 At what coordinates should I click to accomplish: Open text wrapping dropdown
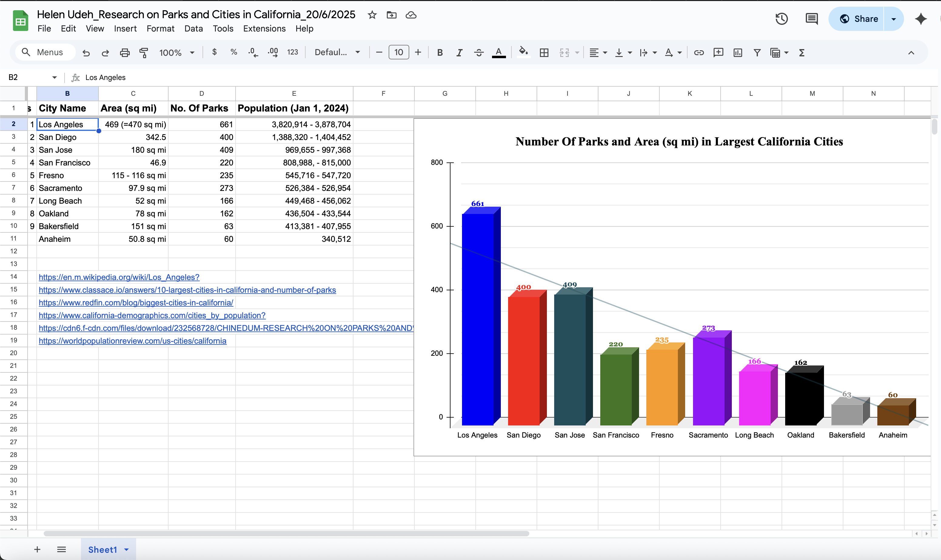coord(648,52)
